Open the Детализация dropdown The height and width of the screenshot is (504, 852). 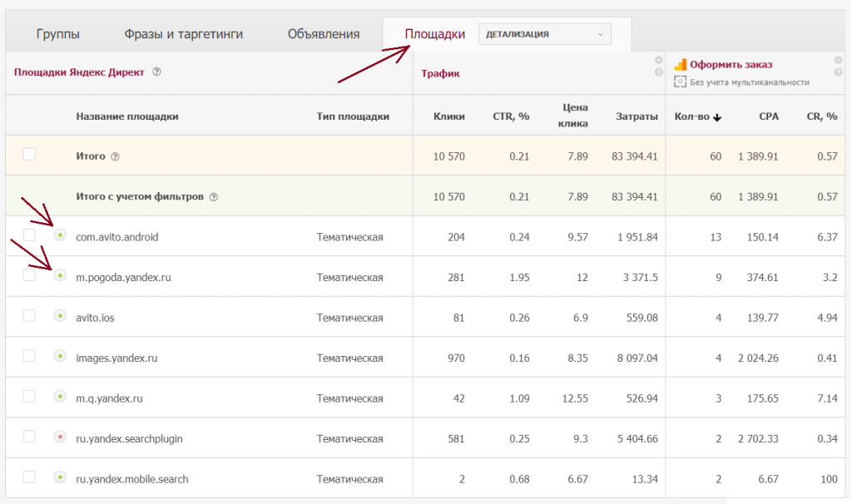coord(544,34)
